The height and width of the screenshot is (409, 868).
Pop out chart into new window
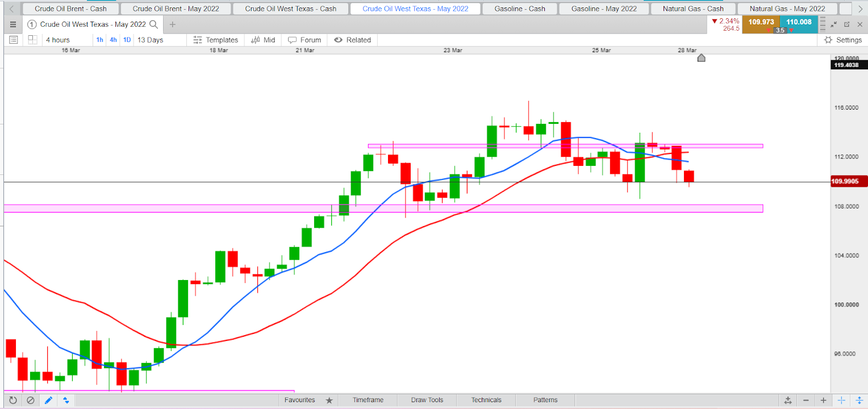click(x=846, y=24)
